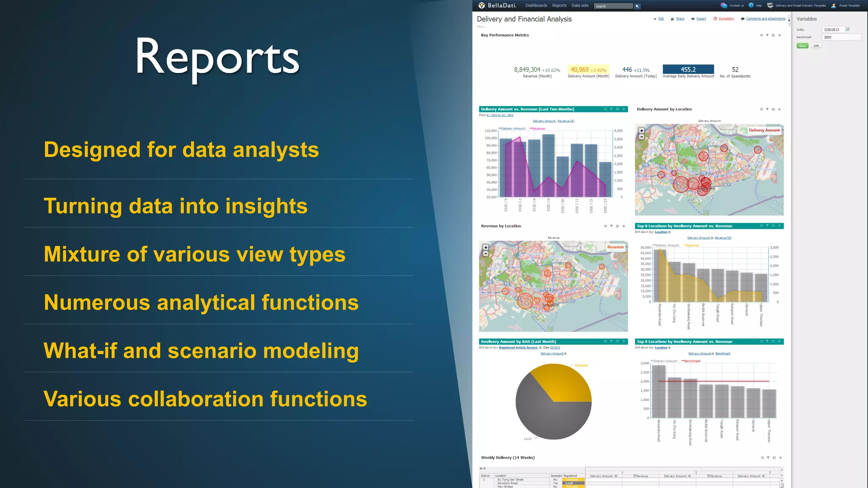The image size is (868, 488).
Task: Click the Export link
Action: [x=701, y=19]
